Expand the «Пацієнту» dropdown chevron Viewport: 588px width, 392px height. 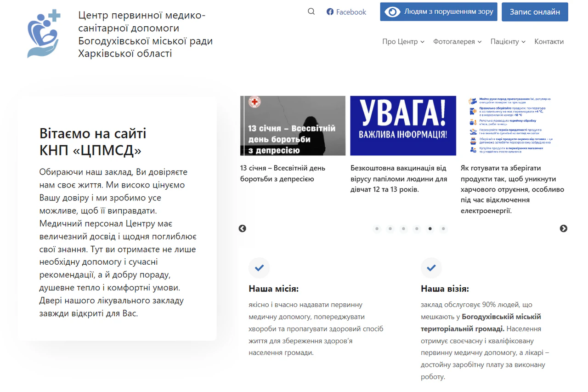tap(523, 42)
